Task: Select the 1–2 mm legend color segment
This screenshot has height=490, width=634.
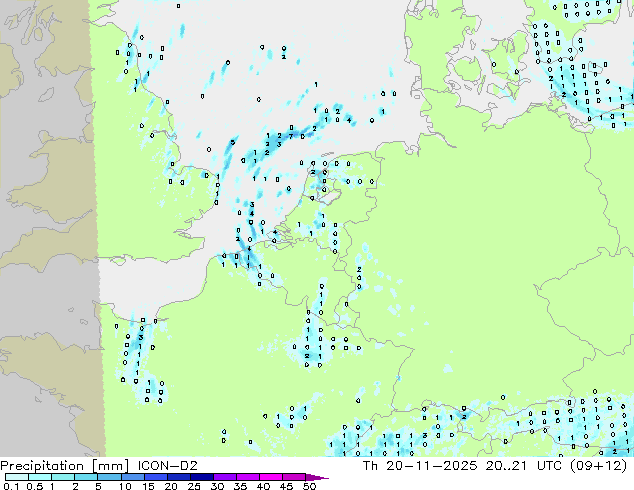Action: click(63, 477)
